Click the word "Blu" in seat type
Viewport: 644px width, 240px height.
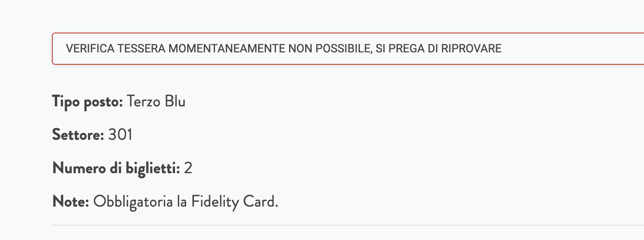(175, 101)
